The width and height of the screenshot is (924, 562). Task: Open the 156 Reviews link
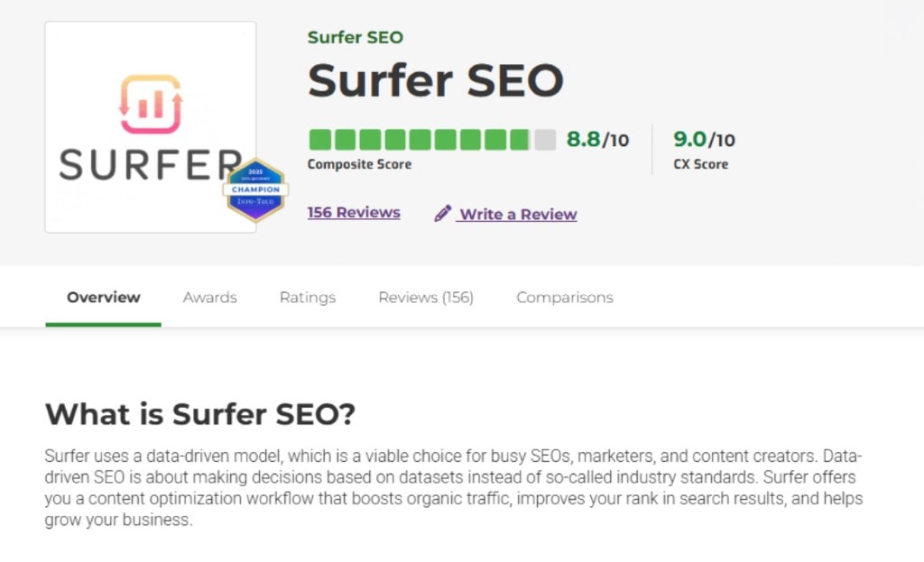[354, 213]
